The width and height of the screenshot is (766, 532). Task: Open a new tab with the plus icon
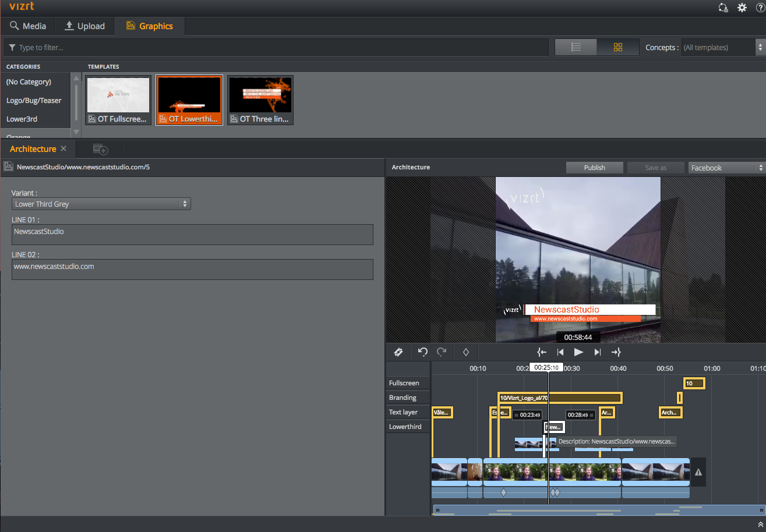point(100,149)
